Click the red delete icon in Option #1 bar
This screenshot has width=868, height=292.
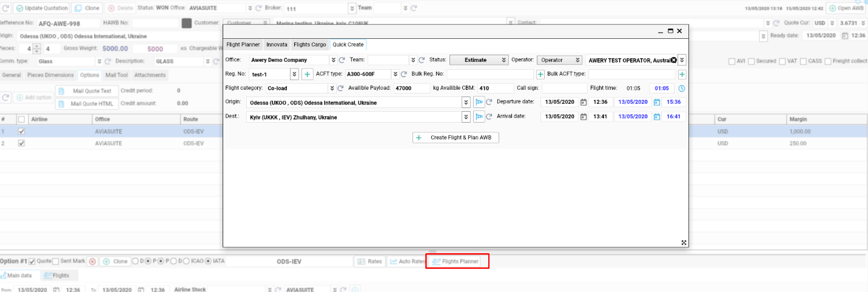tap(93, 262)
